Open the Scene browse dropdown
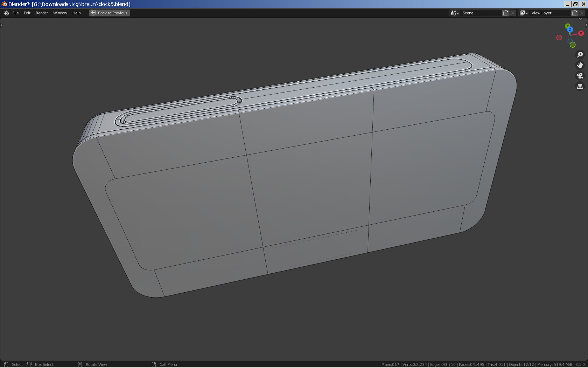 click(455, 13)
